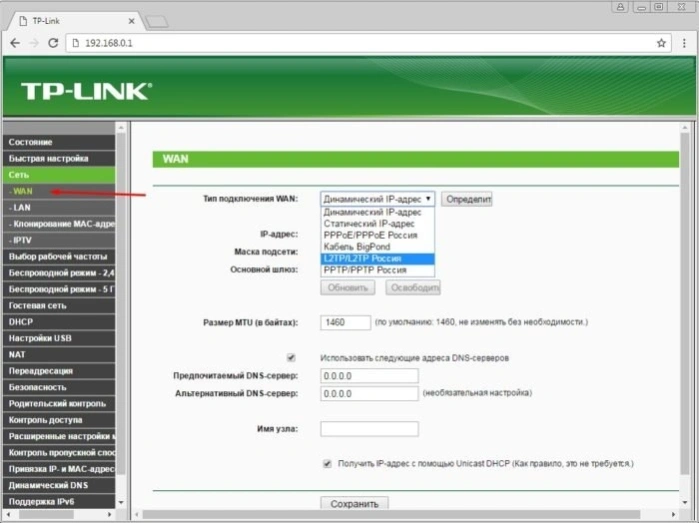Click the browser forward arrow

34,43
